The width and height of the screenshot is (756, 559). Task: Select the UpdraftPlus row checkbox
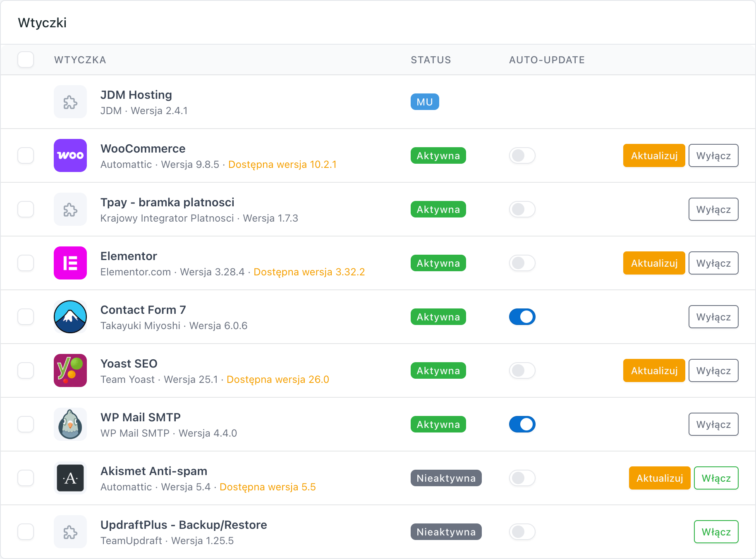click(26, 532)
